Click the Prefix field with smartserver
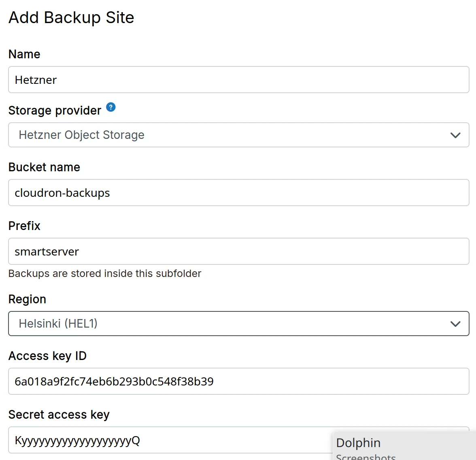 (x=238, y=251)
